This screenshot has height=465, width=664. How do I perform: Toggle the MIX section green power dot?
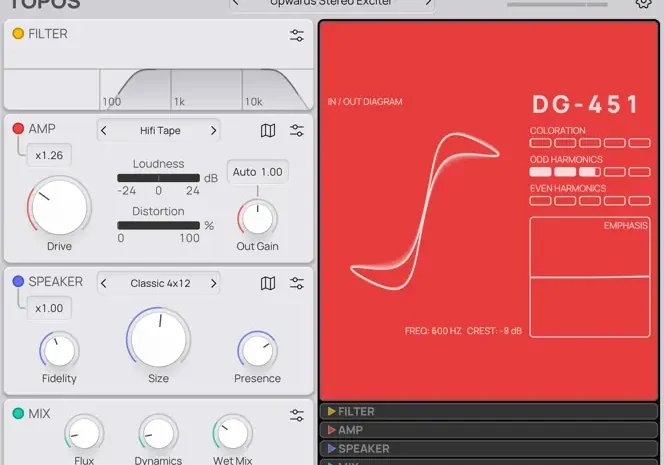coord(18,413)
